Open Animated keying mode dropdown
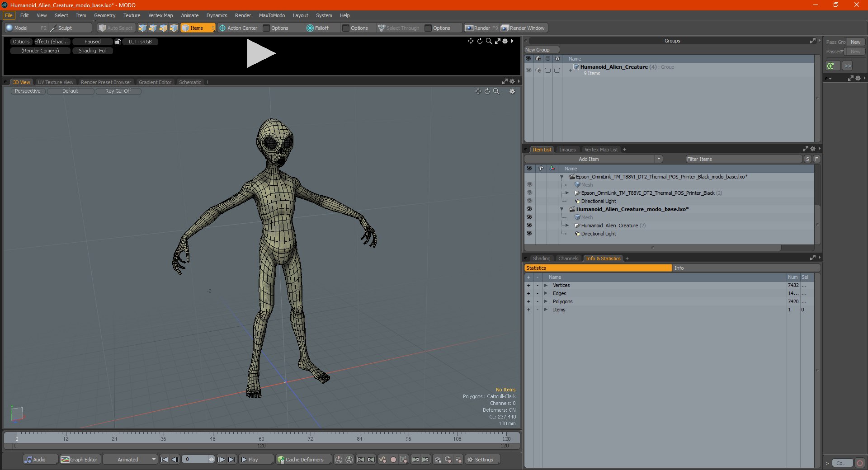868x470 pixels. click(130, 460)
